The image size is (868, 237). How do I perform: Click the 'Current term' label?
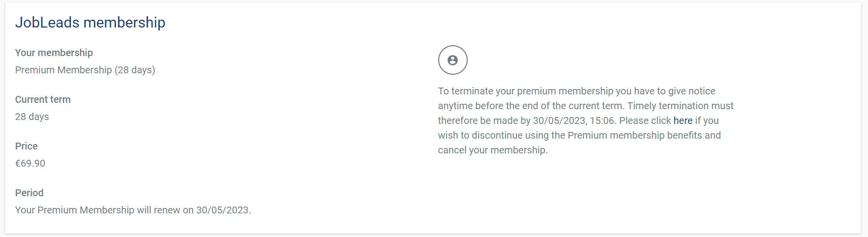(43, 99)
